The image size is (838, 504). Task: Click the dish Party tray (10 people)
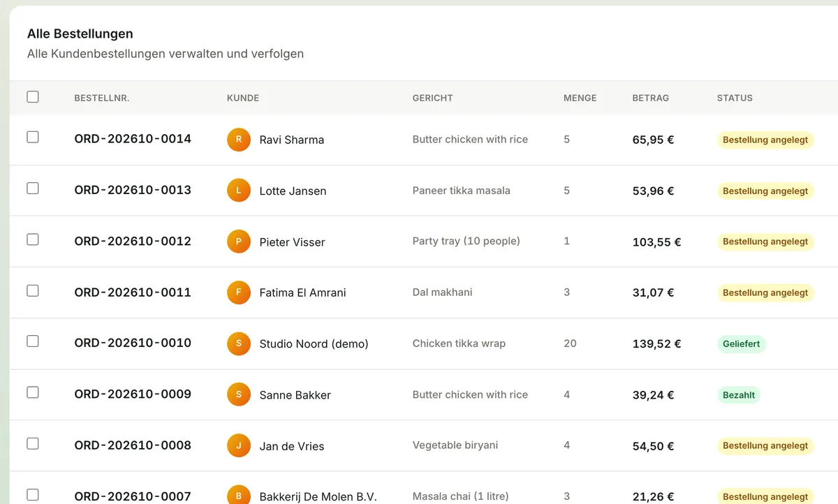coord(466,242)
